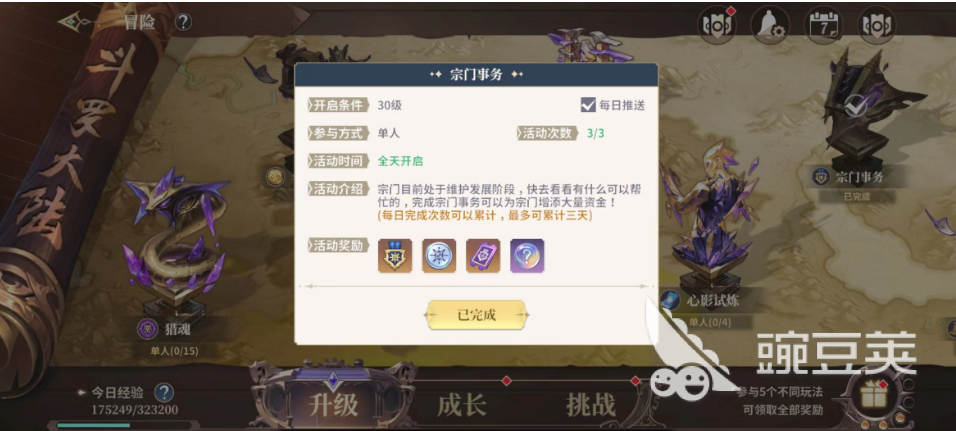956x431 pixels.
Task: Open the calendar icon showing 7
Action: pos(822,25)
